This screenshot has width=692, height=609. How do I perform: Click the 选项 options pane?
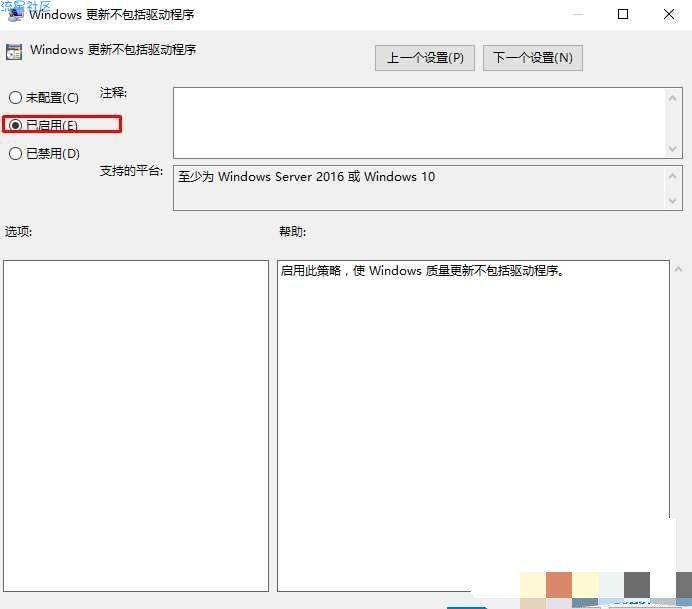point(136,426)
